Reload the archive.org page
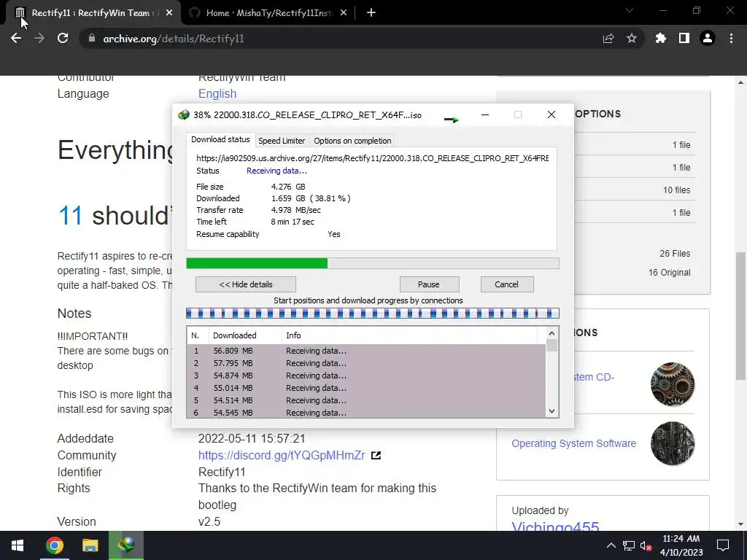The width and height of the screenshot is (747, 560). pos(63,39)
